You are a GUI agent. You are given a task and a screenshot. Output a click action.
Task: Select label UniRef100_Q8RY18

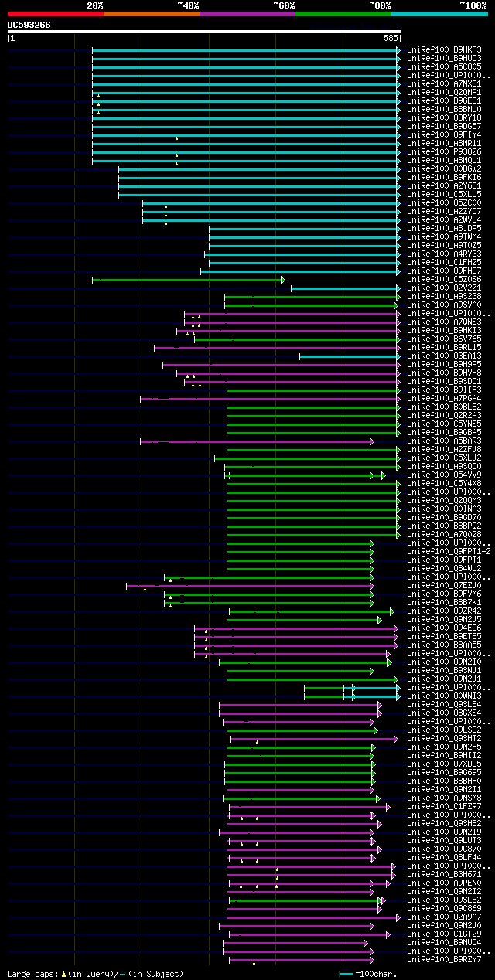(444, 118)
